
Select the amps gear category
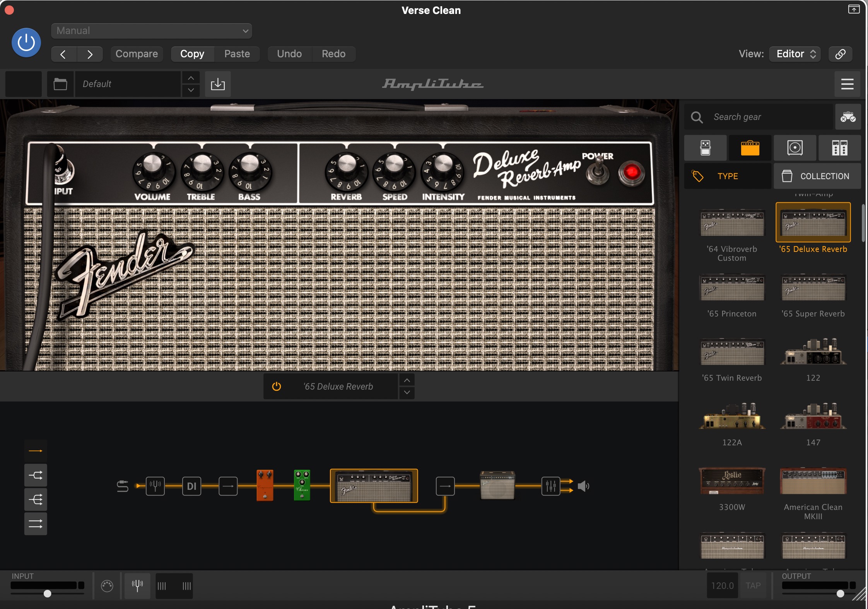click(x=750, y=148)
